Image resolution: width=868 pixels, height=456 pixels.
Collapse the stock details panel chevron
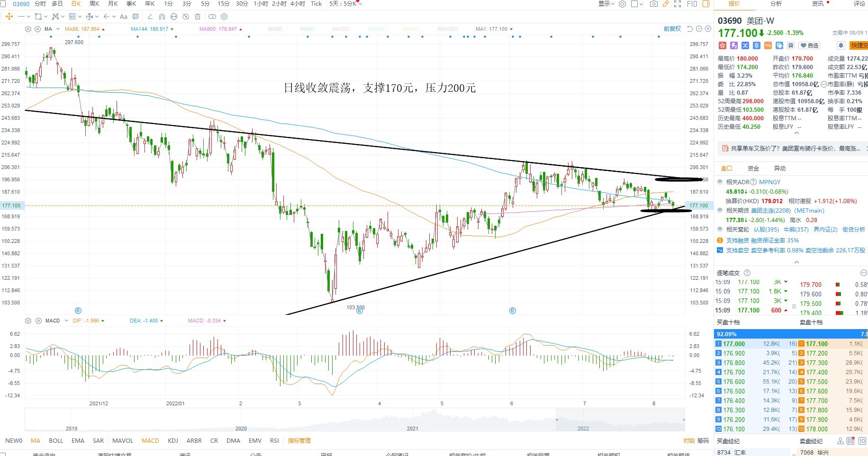[796, 133]
